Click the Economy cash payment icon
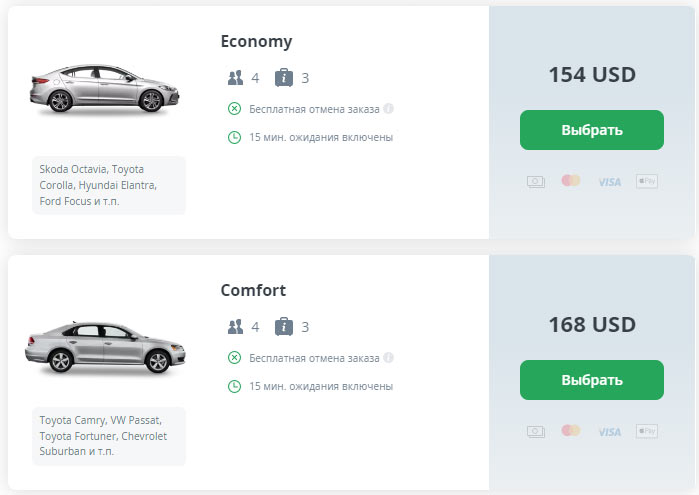The height and width of the screenshot is (495, 699). pos(536,181)
